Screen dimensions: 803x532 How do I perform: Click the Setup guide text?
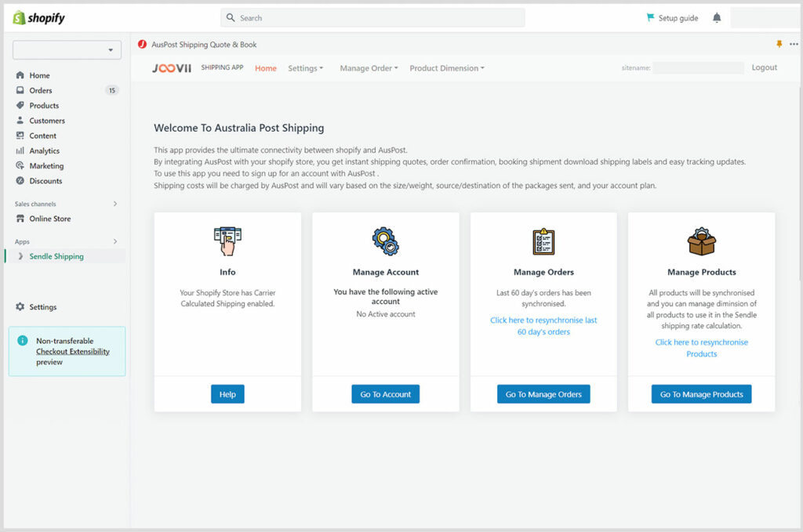pyautogui.click(x=678, y=18)
